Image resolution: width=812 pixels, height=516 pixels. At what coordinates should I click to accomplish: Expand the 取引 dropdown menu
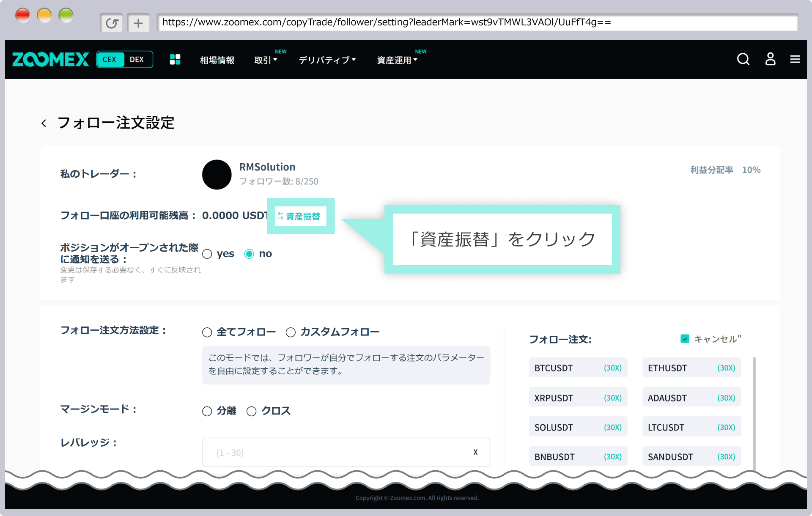pyautogui.click(x=265, y=60)
